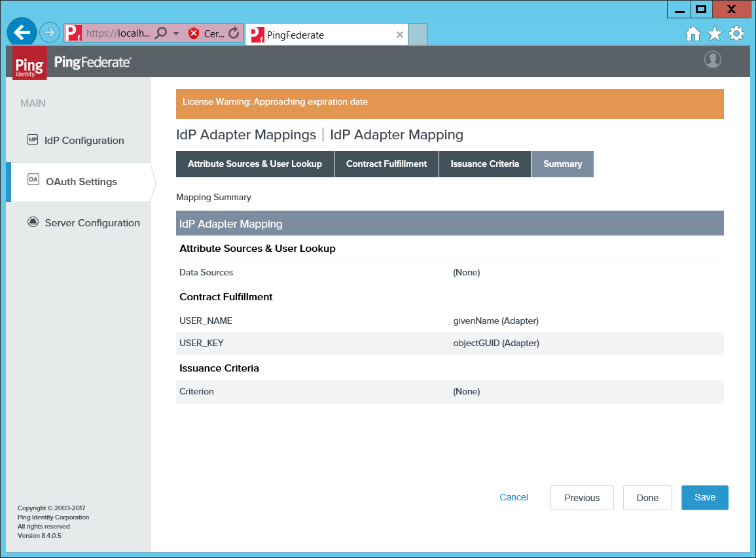
Task: Click the IdP Adapter Mappings breadcrumb
Action: 246,135
